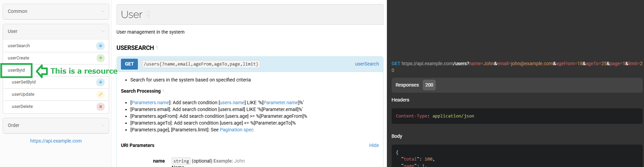Viewport: 644px width, 167px height.
Task: Open the Pagination spec link
Action: tap(236, 130)
